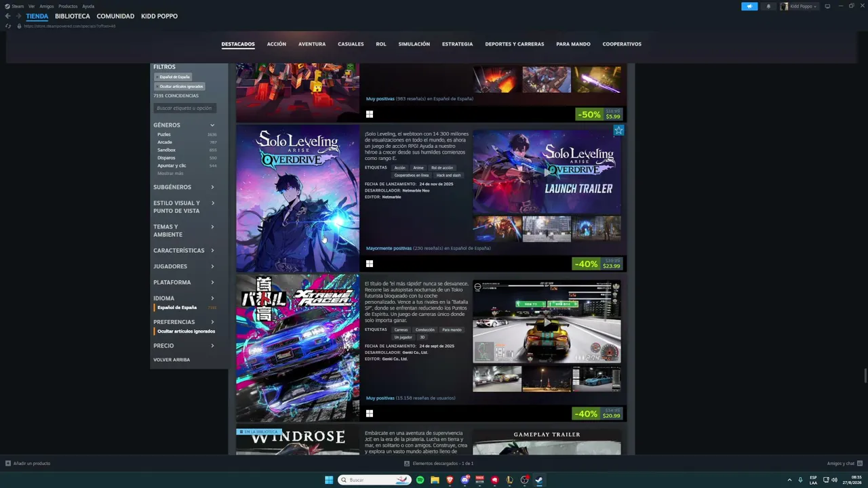Click the Hack and slash tag

448,176
